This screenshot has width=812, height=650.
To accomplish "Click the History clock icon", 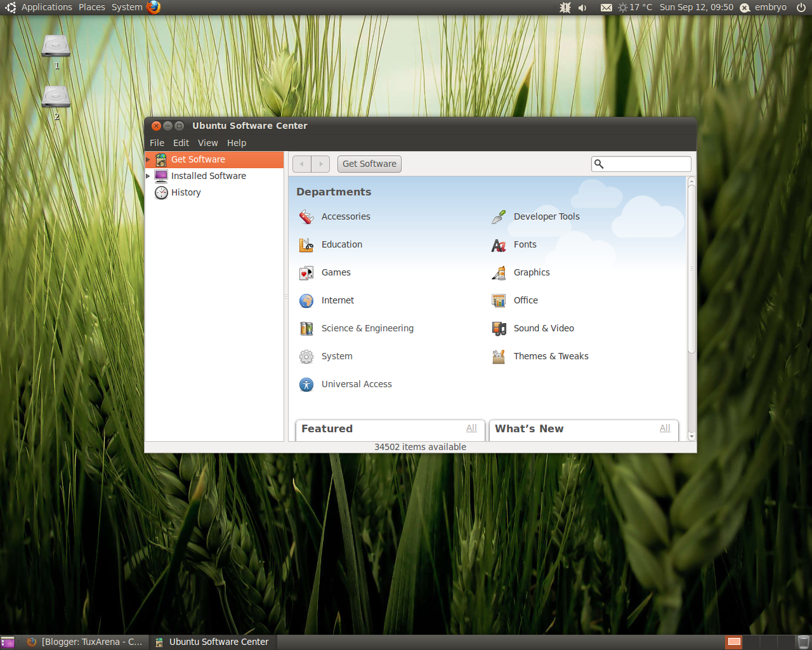I will pyautogui.click(x=161, y=193).
